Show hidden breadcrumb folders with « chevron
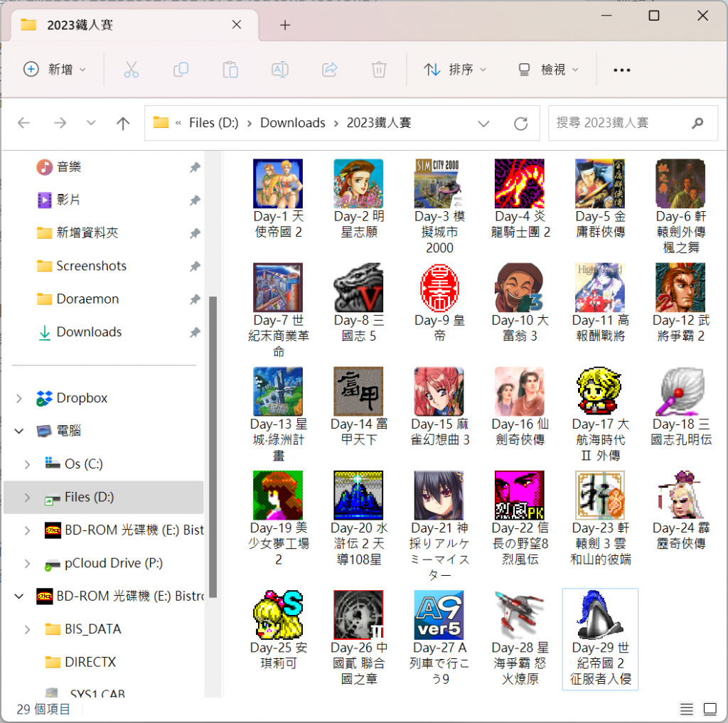The height and width of the screenshot is (723, 728). pyautogui.click(x=178, y=123)
